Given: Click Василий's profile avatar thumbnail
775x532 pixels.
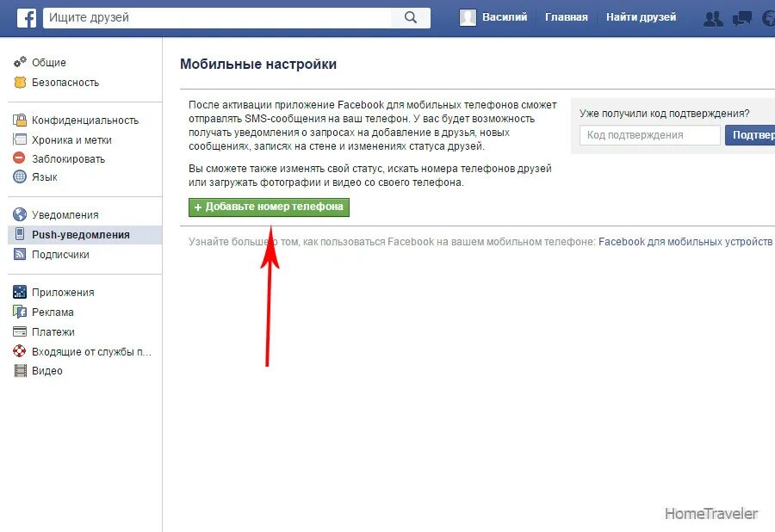Looking at the screenshot, I should 468,18.
